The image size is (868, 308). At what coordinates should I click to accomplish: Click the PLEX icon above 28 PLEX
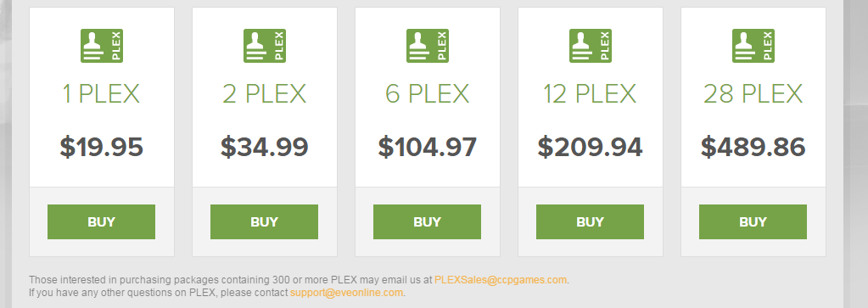point(753,46)
